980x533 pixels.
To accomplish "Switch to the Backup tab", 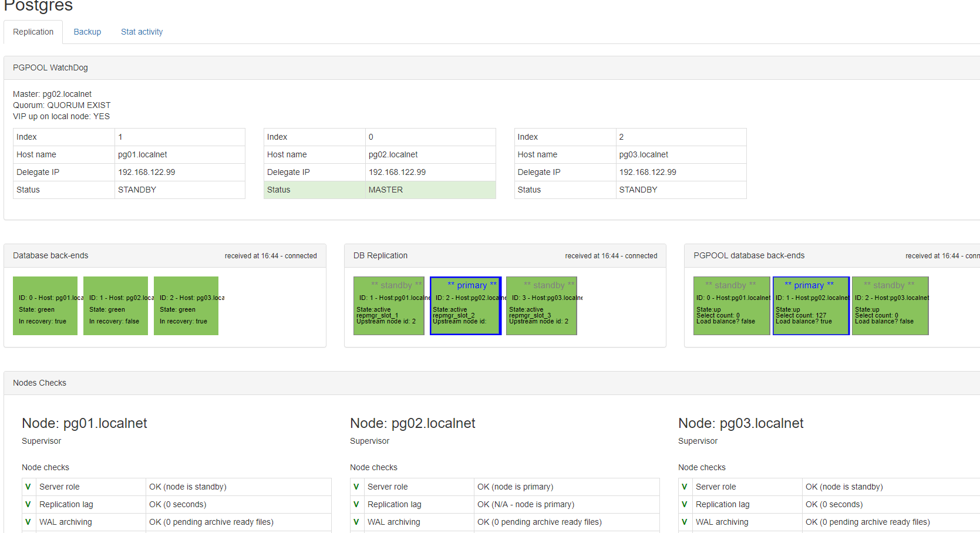I will point(87,32).
